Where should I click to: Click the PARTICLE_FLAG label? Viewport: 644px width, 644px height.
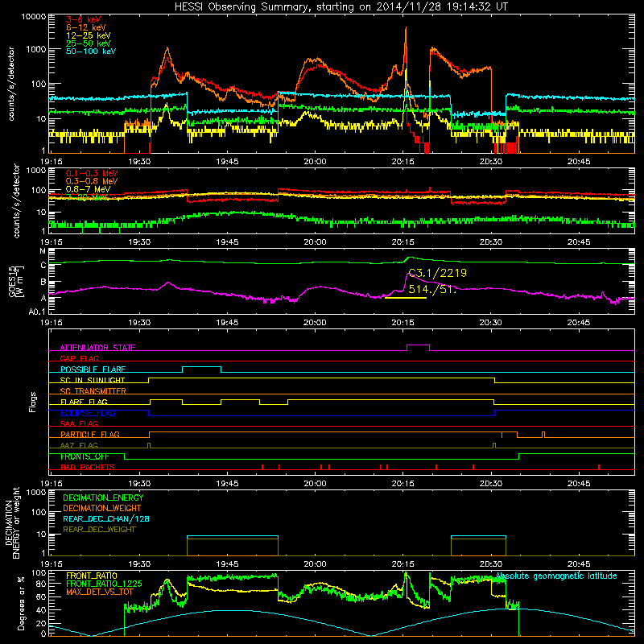click(90, 434)
